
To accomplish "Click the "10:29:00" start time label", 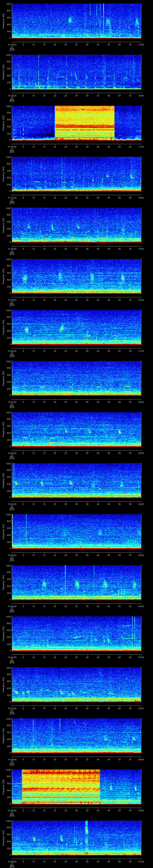I will pyautogui.click(x=12, y=810).
